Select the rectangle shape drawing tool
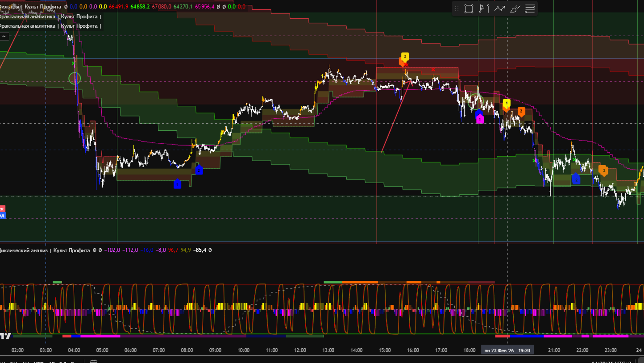644x363 pixels. tap(469, 8)
